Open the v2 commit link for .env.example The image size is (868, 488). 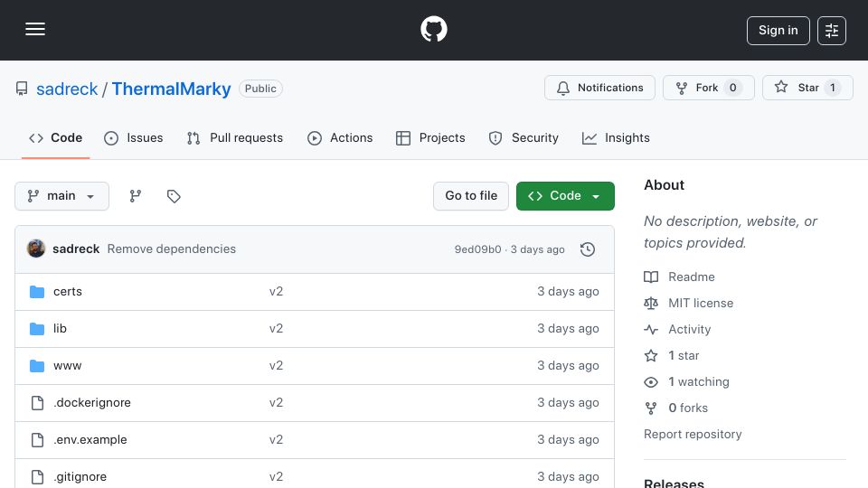tap(277, 440)
